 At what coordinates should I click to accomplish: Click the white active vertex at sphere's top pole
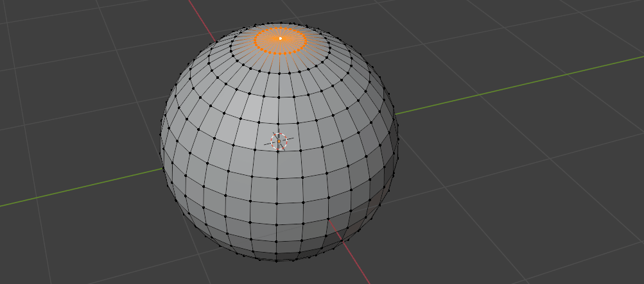point(280,38)
